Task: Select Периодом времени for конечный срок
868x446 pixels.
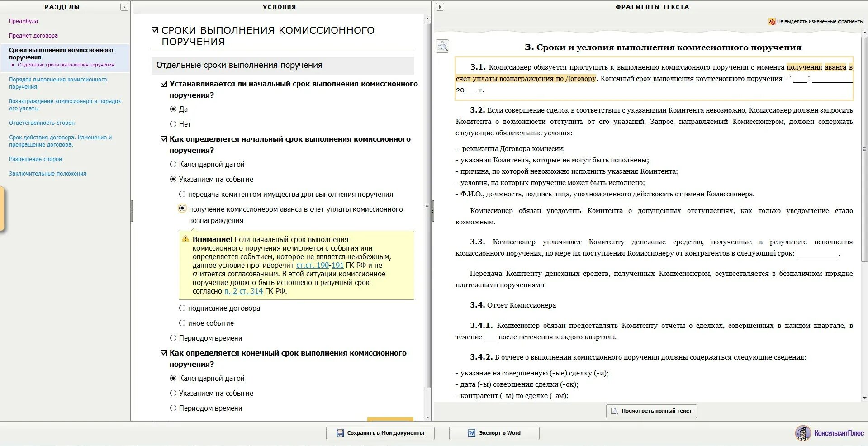Action: [173, 408]
